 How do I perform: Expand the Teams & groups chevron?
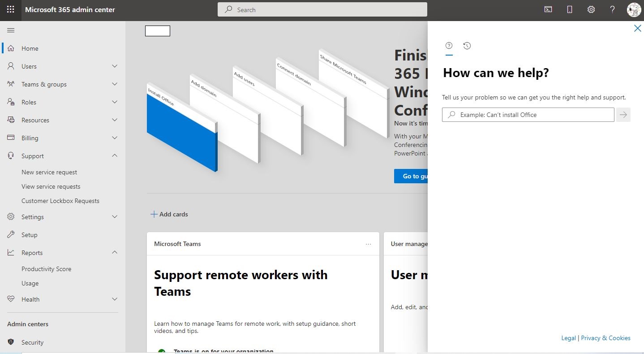click(x=115, y=84)
